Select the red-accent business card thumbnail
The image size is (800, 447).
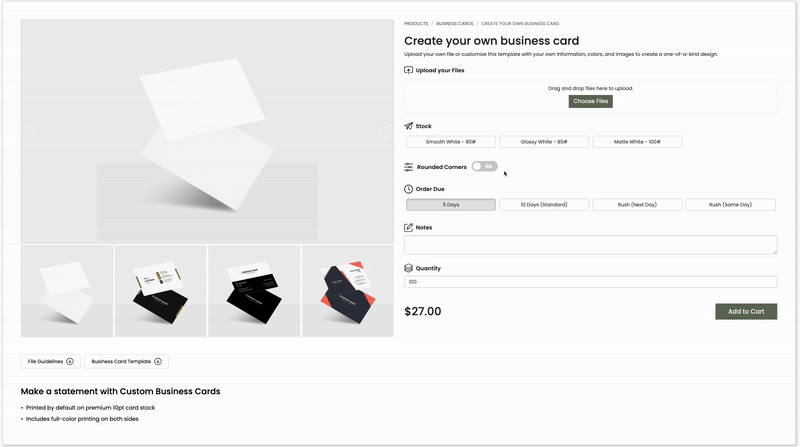(x=346, y=291)
